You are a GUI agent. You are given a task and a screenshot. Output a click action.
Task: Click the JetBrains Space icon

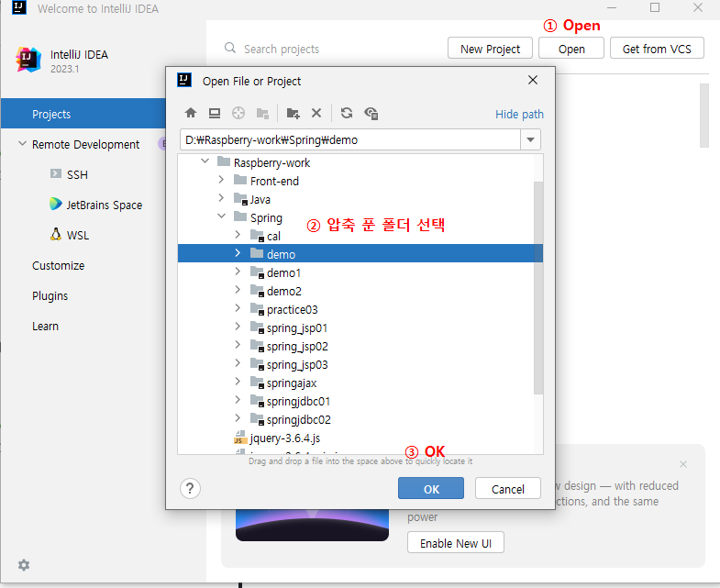(x=56, y=204)
